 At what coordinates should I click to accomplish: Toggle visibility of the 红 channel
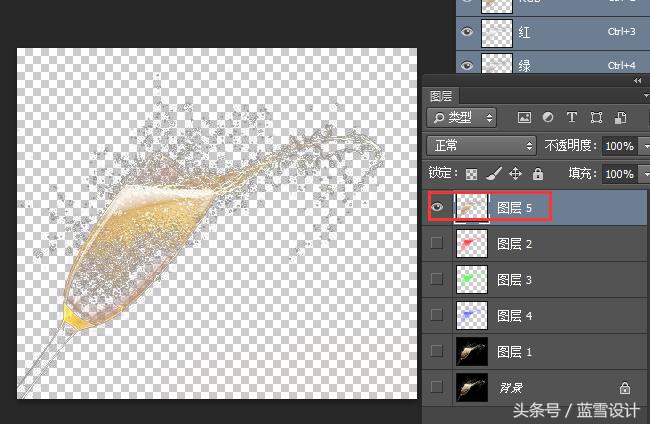click(466, 32)
